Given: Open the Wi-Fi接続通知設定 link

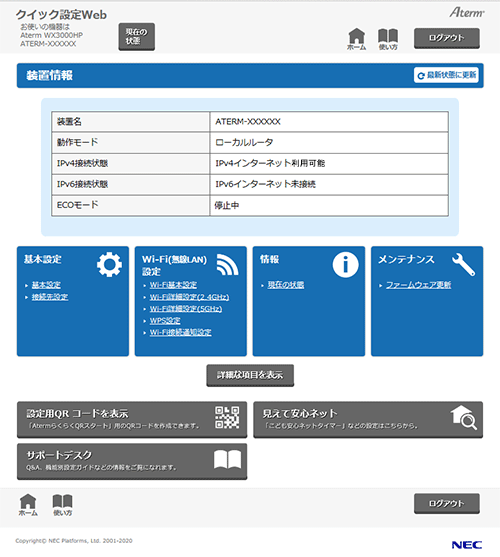Looking at the screenshot, I should click(x=180, y=332).
